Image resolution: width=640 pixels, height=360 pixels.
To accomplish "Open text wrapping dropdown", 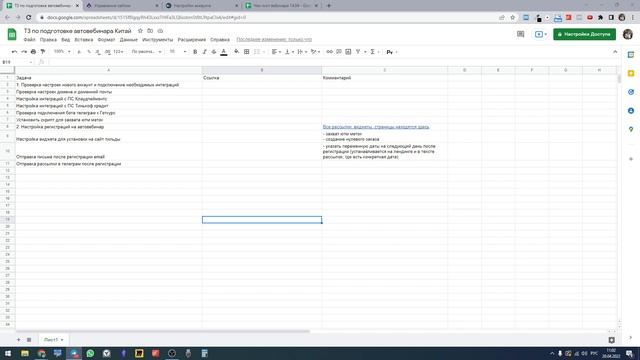I will [302, 52].
